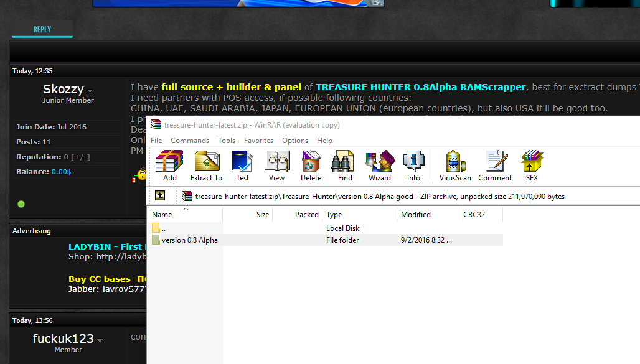640x364 pixels.
Task: Expand the fuckuk123 username dropdown arrow
Action: 100,340
